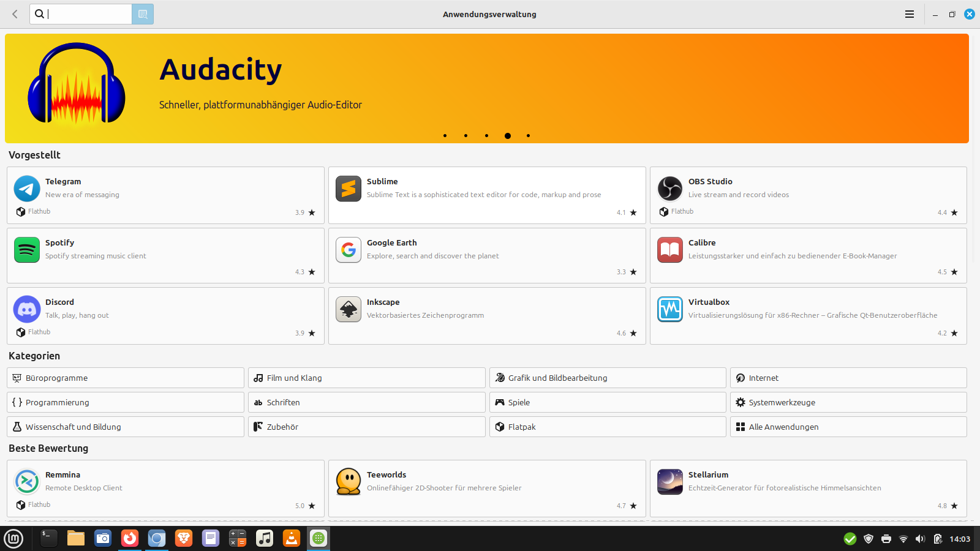Click the Flathub label on Discord card
This screenshot has height=551, width=980.
[x=39, y=332]
